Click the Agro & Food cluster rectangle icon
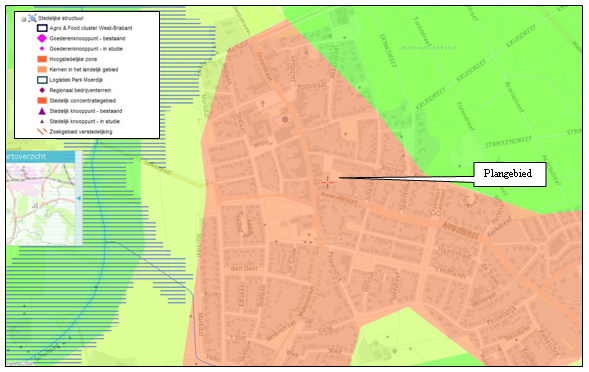The height and width of the screenshot is (372, 589). click(x=42, y=28)
